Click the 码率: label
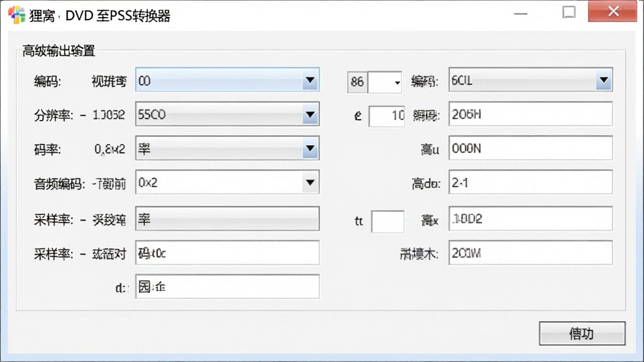 pyautogui.click(x=47, y=150)
